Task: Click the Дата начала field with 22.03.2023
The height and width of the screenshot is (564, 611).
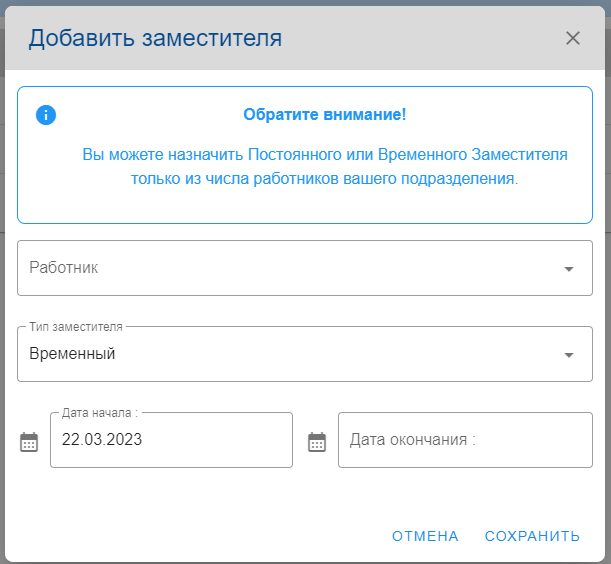Action: (170, 440)
